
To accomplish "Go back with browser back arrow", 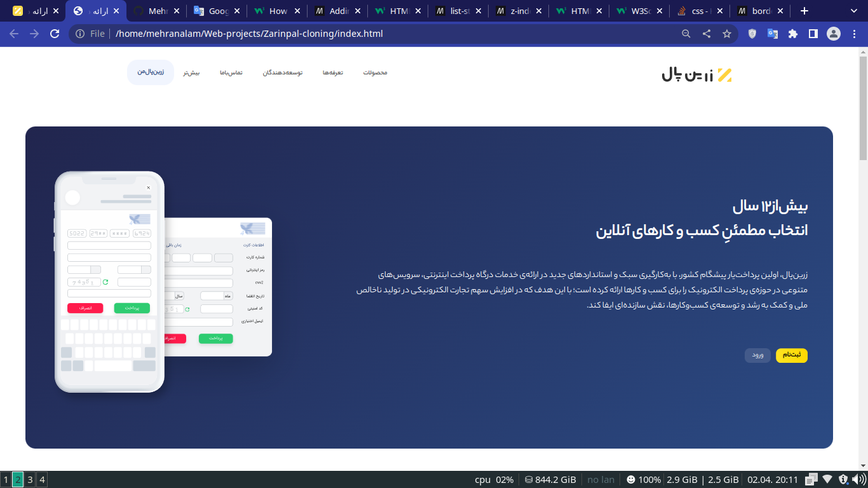I will click(14, 34).
